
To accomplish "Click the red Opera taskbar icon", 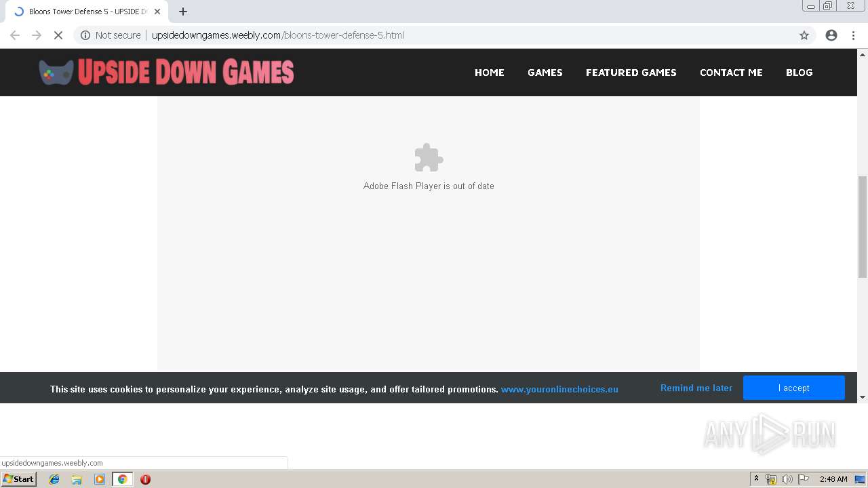I will [145, 479].
